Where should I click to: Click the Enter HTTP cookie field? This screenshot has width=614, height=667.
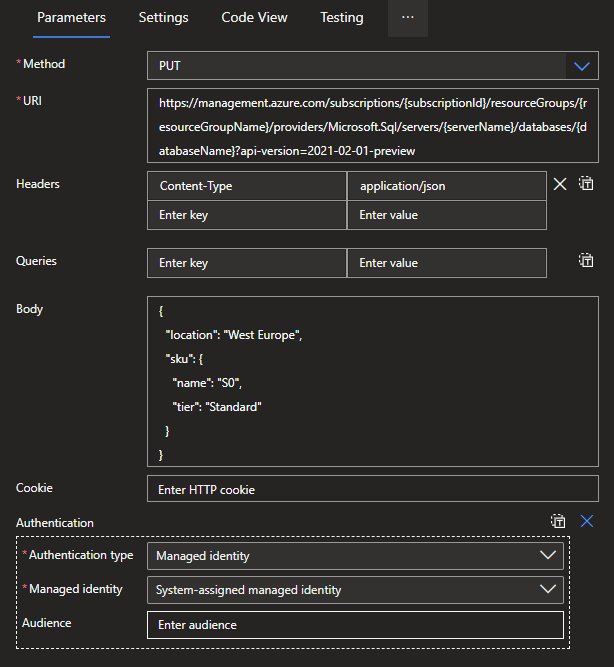[x=372, y=489]
